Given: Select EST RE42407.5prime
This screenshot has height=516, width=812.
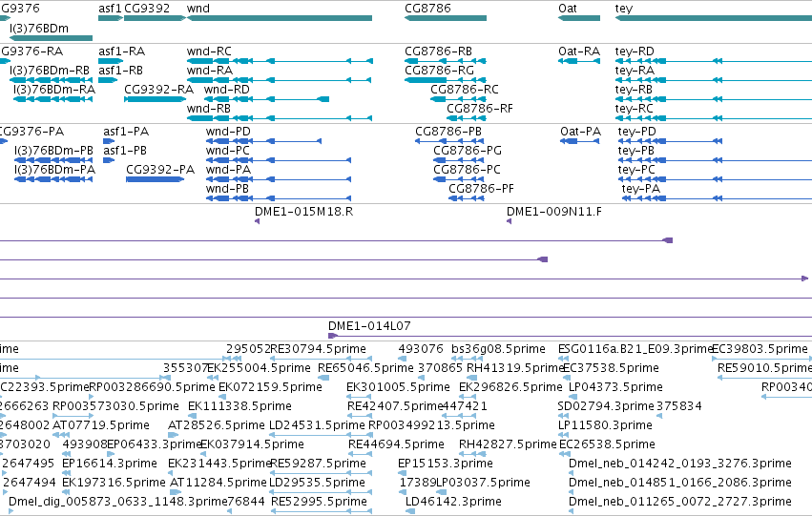Looking at the screenshot, I should pos(395,407).
